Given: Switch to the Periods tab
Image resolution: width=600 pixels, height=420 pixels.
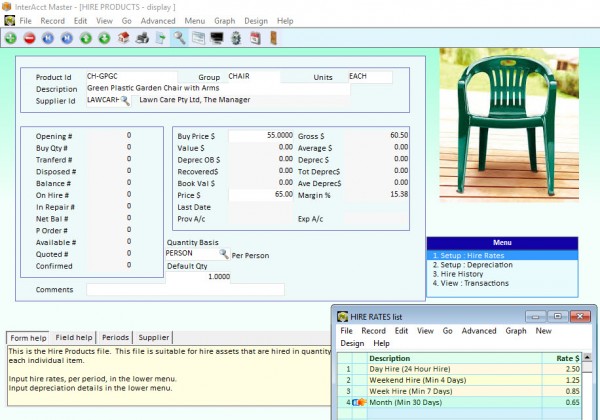Looking at the screenshot, I should click(115, 337).
